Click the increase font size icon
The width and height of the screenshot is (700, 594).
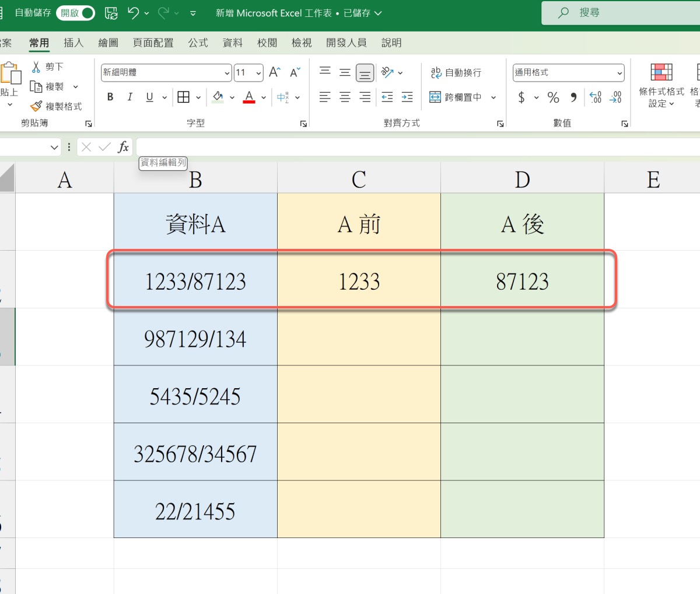(x=274, y=72)
